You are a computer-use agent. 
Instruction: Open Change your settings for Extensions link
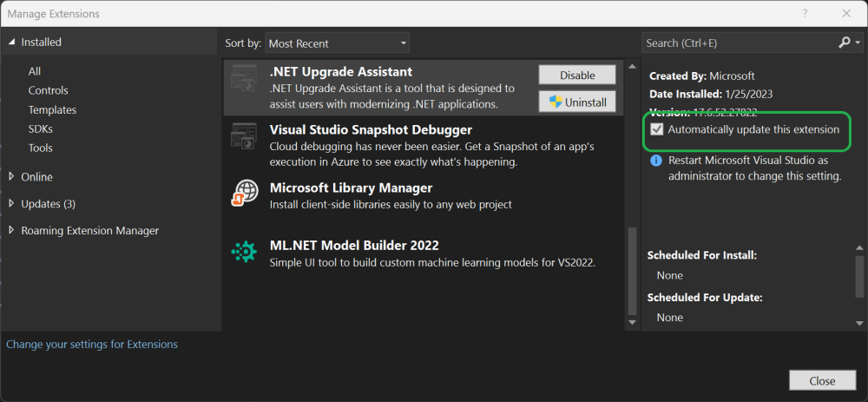click(x=92, y=345)
